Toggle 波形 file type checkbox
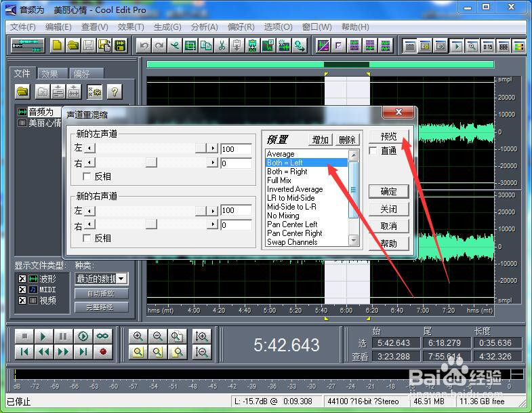 (22, 279)
